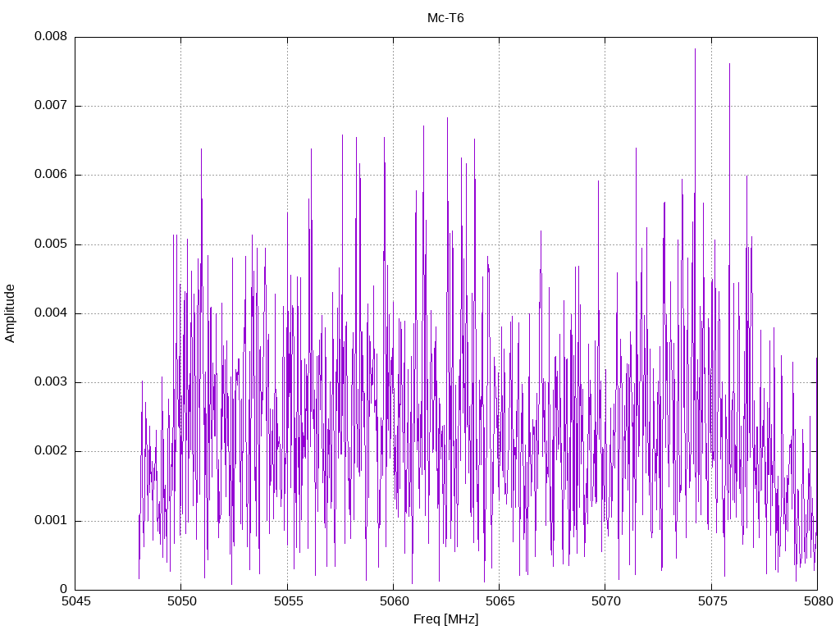Image resolution: width=840 pixels, height=630 pixels.
Task: Click the 0.001 y-axis tick label
Action: click(x=51, y=520)
